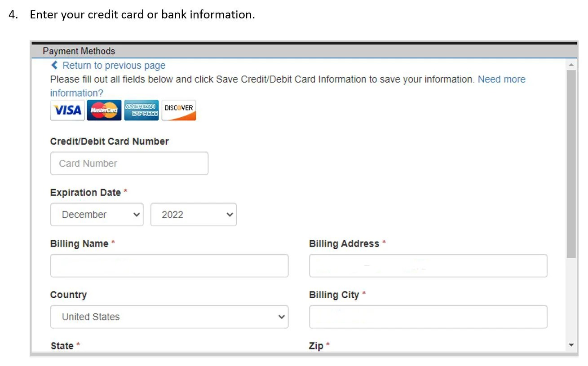
Task: Click the Billing Address input field
Action: (x=428, y=265)
